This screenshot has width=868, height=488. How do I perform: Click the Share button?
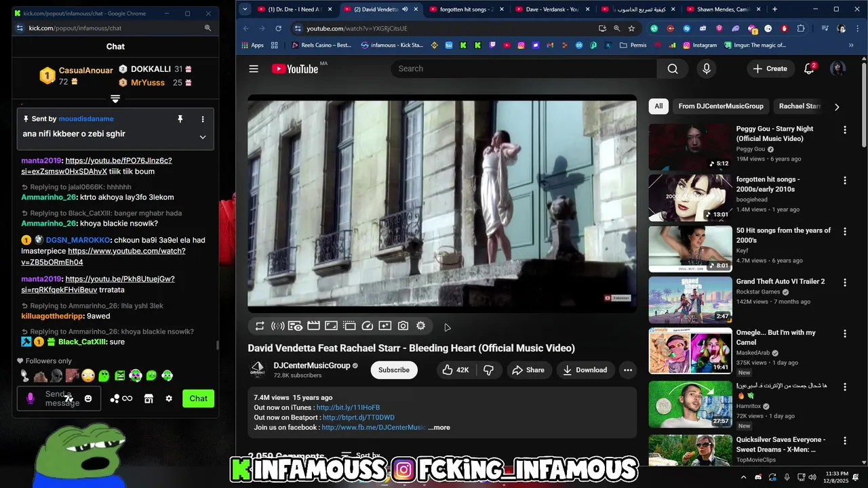528,370
